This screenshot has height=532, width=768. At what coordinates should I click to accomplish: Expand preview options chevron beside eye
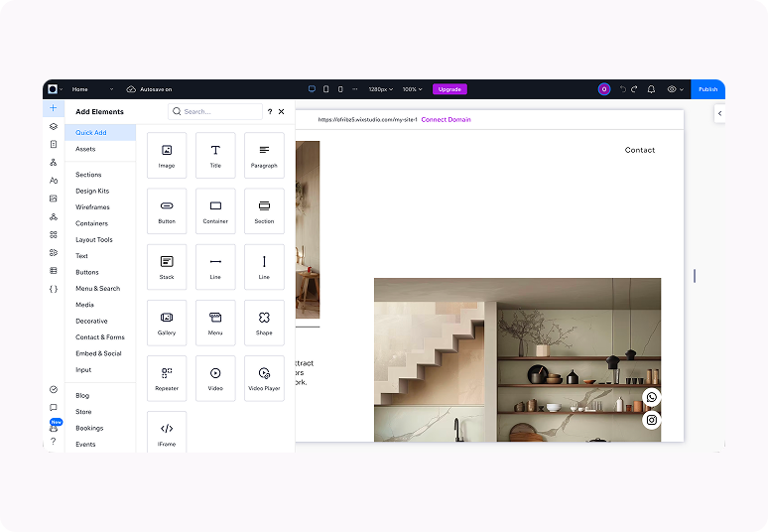tap(682, 89)
